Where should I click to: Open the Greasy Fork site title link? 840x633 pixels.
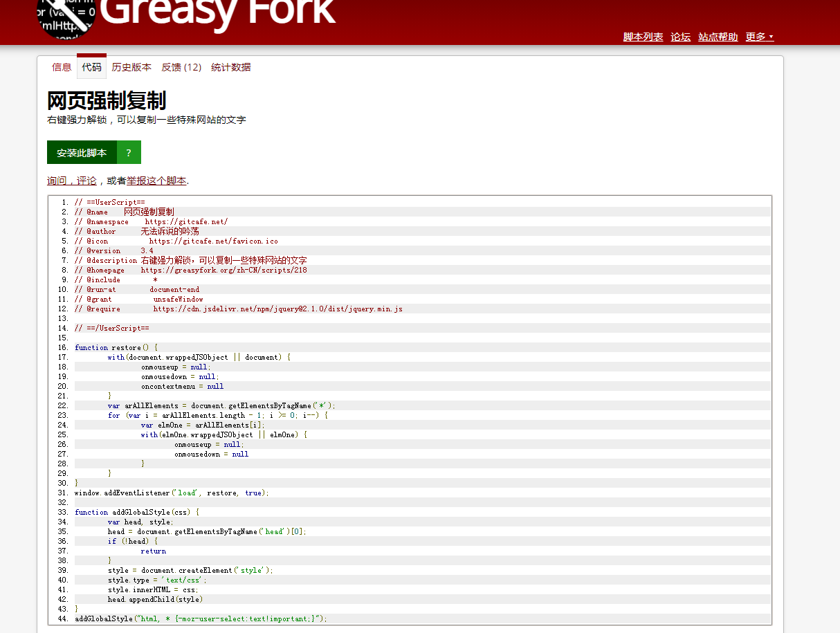(x=218, y=15)
